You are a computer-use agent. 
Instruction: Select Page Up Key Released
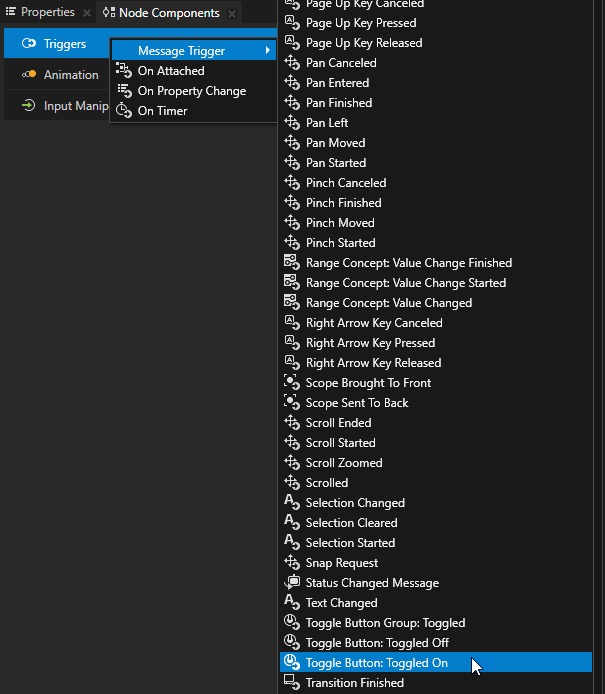pos(436,42)
